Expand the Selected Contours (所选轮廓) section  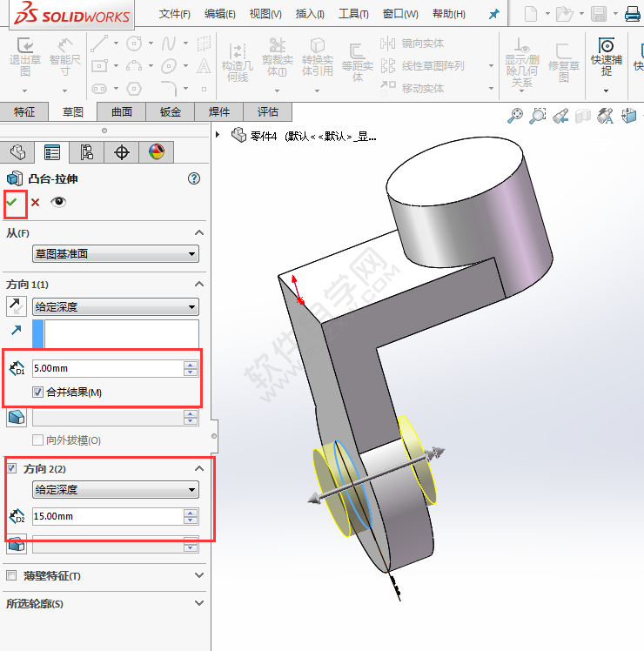199,603
